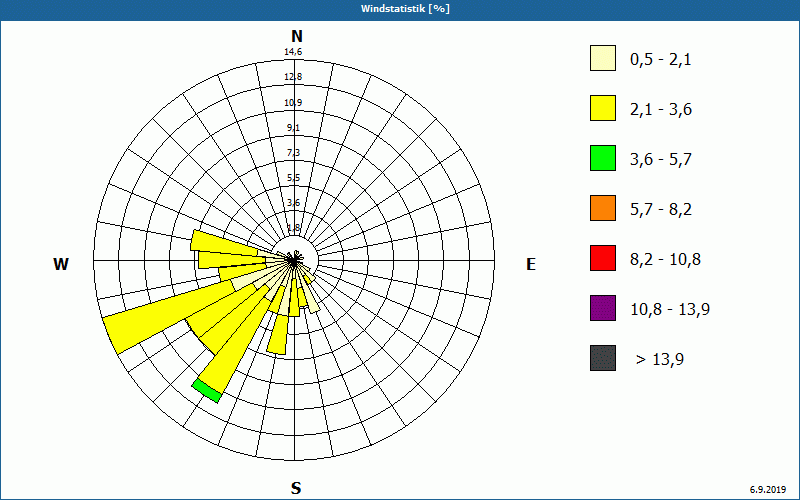Click the legend label 10,8 - 13,9
Screen dimensions: 800x500
[x=670, y=310]
